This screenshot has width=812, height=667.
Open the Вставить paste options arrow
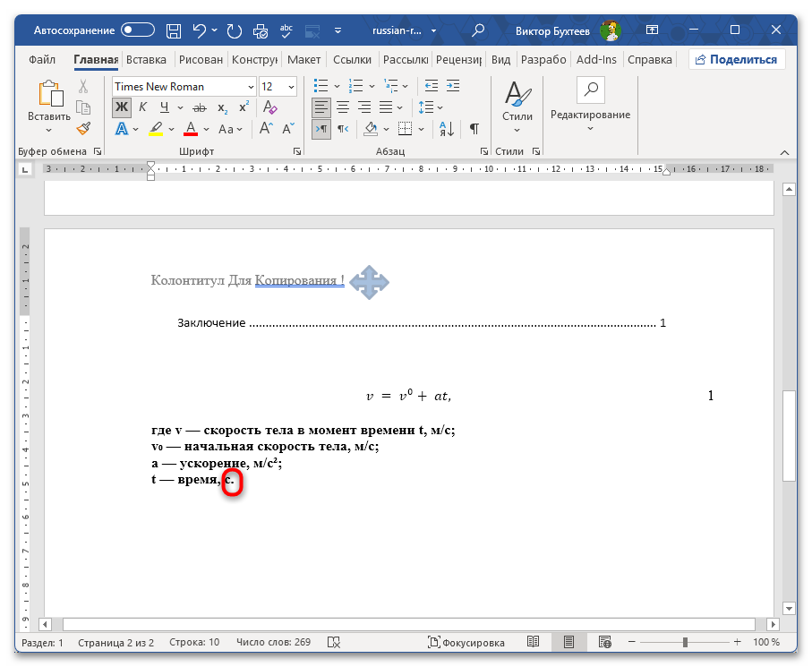pyautogui.click(x=48, y=130)
